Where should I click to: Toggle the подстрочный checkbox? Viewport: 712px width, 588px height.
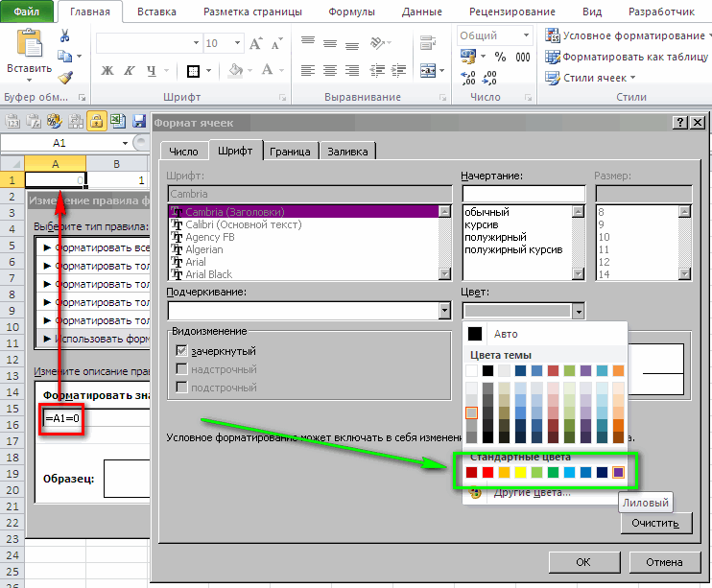(181, 387)
